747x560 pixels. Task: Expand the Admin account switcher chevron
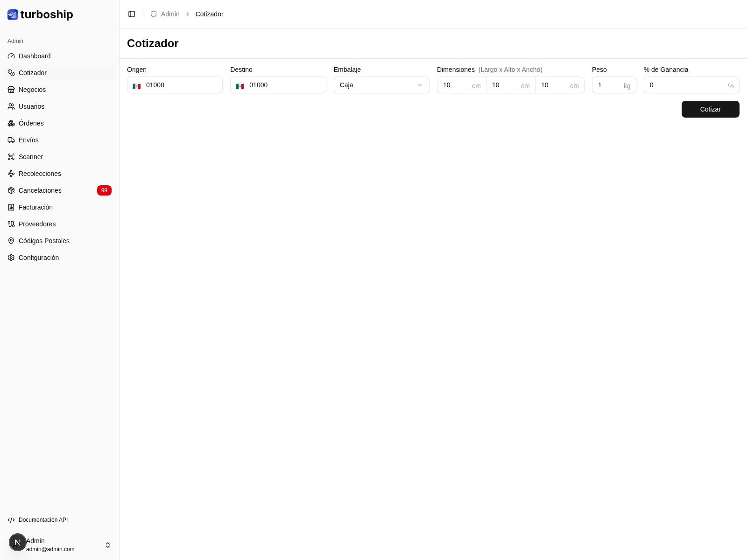point(108,545)
